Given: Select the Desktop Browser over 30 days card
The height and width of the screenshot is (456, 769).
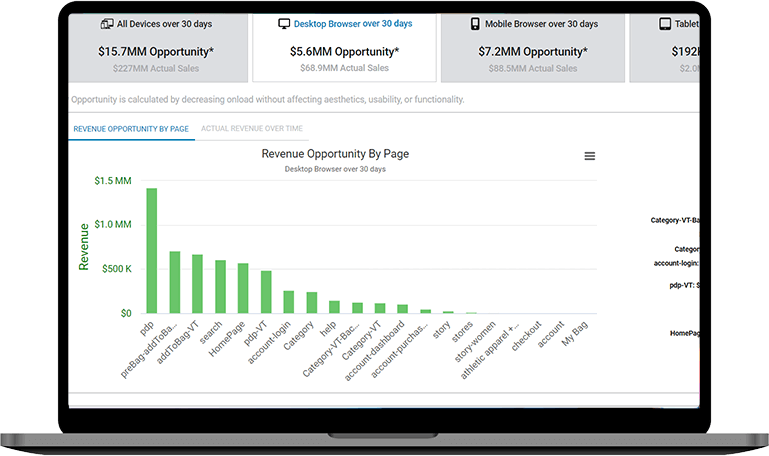Looking at the screenshot, I should [344, 47].
